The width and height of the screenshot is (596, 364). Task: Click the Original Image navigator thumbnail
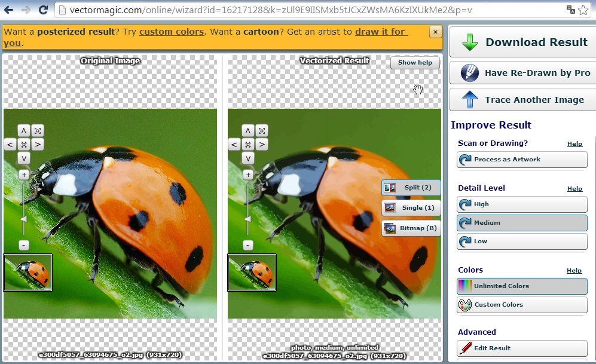coord(27,273)
